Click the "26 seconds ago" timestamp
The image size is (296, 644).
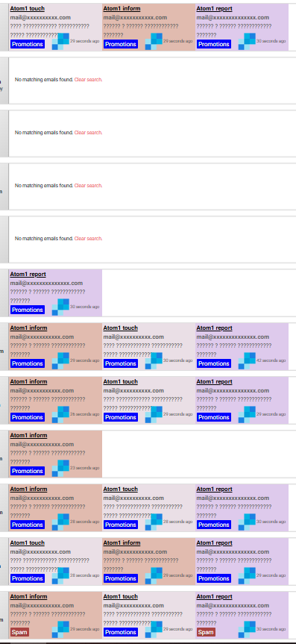(x=84, y=414)
